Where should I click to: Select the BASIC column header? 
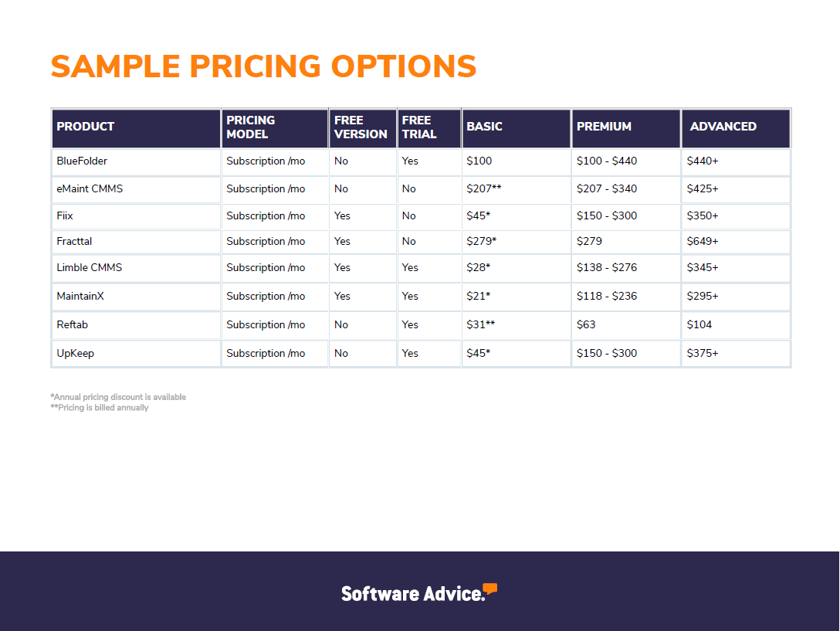tap(516, 128)
